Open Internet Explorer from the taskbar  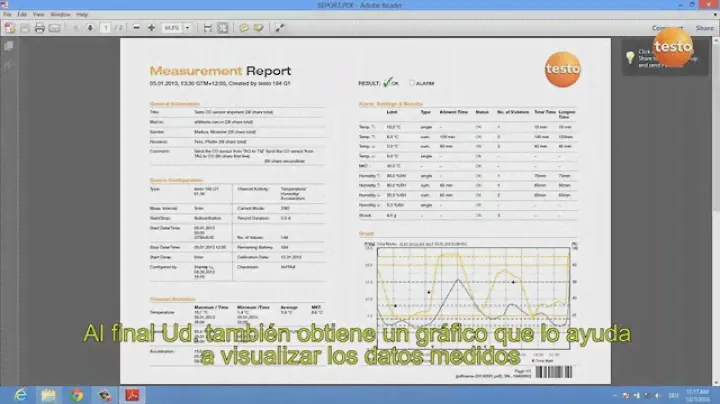click(x=21, y=393)
